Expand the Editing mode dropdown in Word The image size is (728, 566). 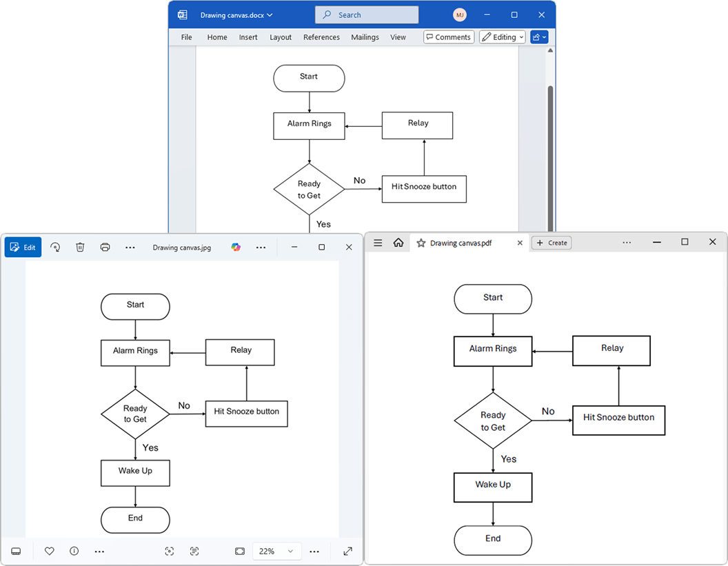click(503, 37)
